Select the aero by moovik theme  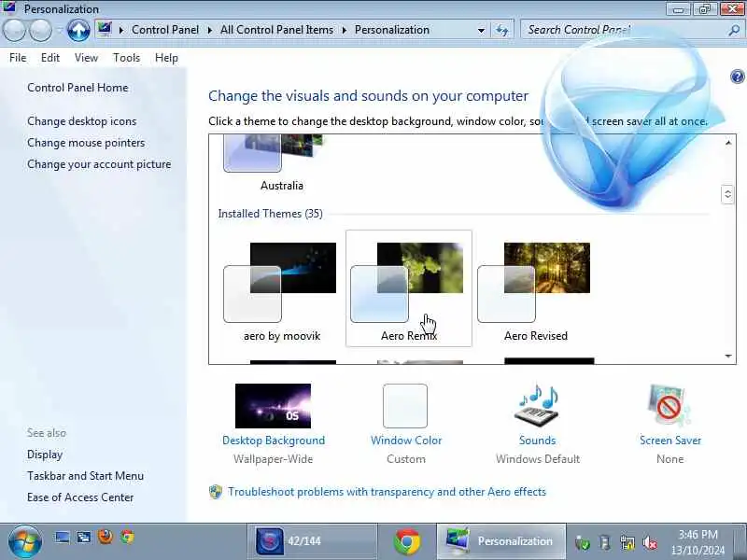(282, 288)
